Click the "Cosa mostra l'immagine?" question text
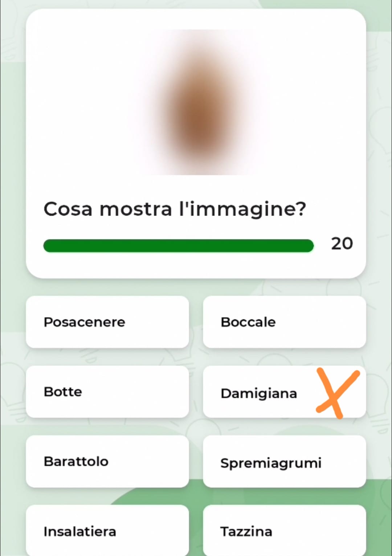 click(175, 209)
